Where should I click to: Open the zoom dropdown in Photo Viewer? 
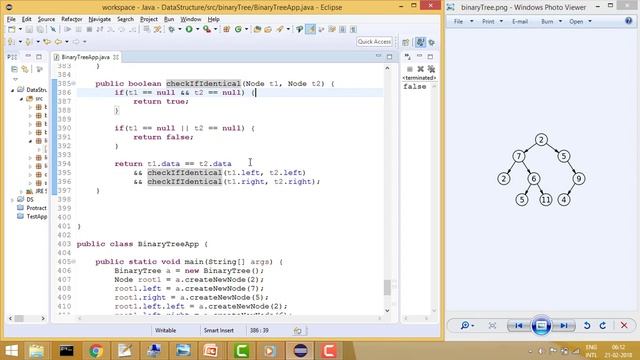(x=473, y=326)
